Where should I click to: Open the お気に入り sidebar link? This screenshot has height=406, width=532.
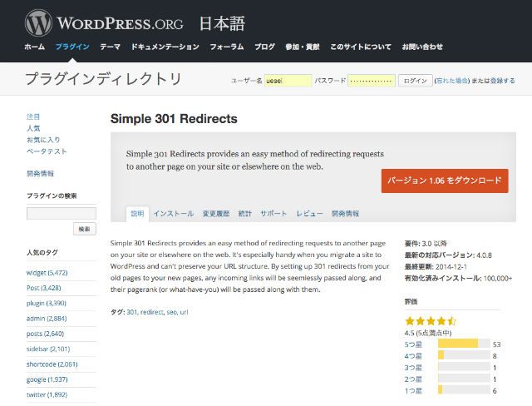tap(43, 140)
